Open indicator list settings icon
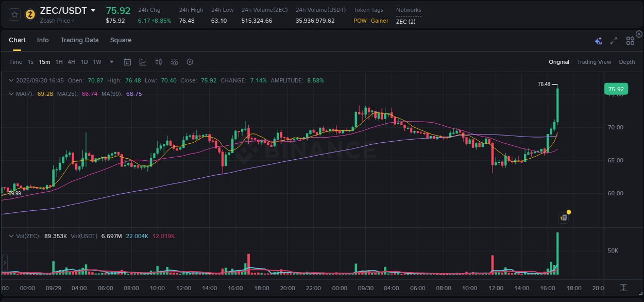This screenshot has height=302, width=644. click(x=174, y=61)
